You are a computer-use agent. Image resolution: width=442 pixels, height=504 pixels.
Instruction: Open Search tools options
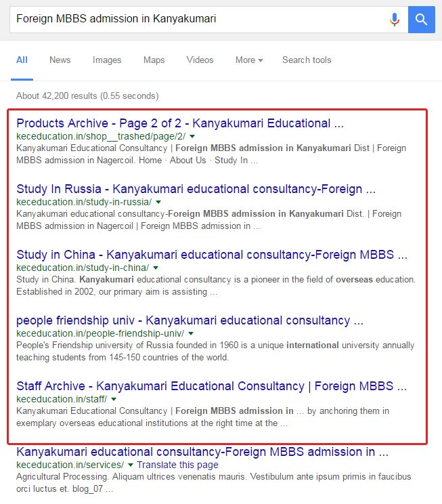pyautogui.click(x=307, y=60)
